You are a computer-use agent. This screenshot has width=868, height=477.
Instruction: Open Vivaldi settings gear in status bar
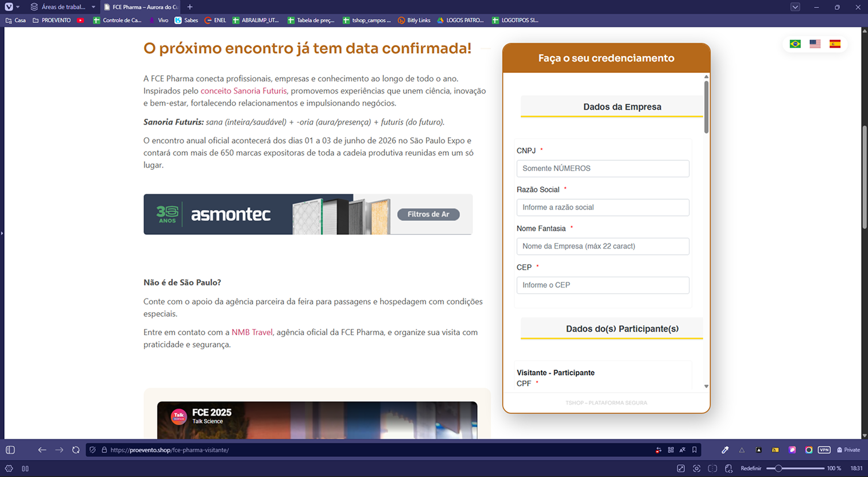pyautogui.click(x=9, y=468)
